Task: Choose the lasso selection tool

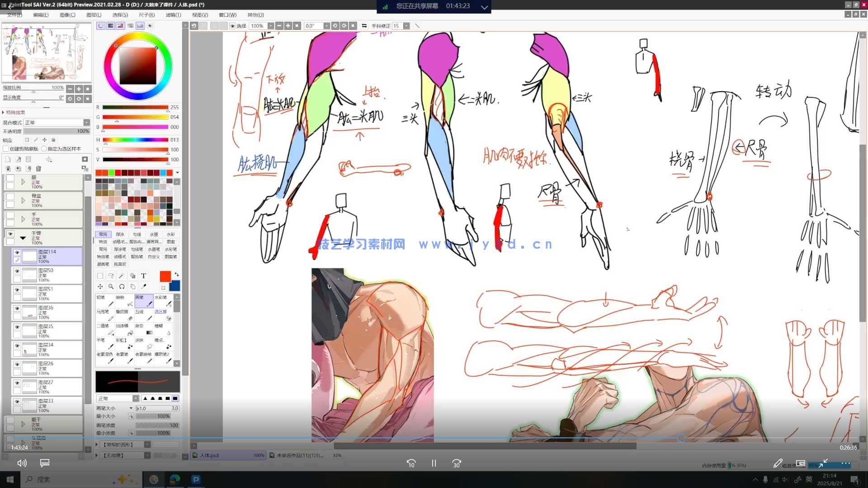Action: click(111, 276)
